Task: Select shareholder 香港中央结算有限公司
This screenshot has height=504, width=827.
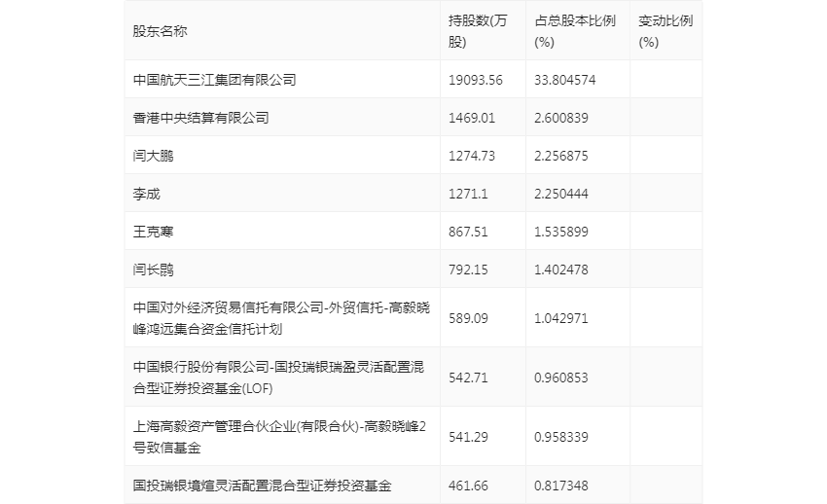Action: point(201,118)
